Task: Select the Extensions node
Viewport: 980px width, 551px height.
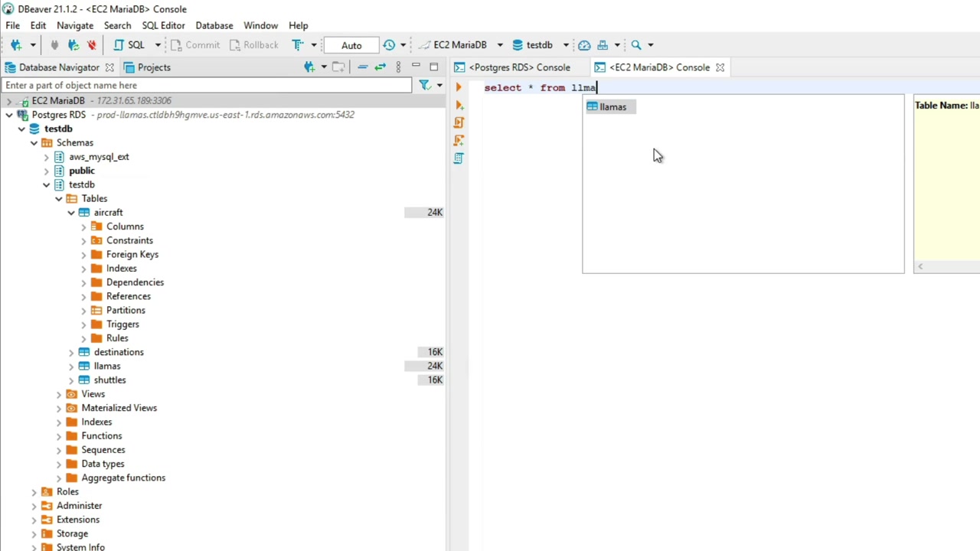Action: [x=78, y=520]
